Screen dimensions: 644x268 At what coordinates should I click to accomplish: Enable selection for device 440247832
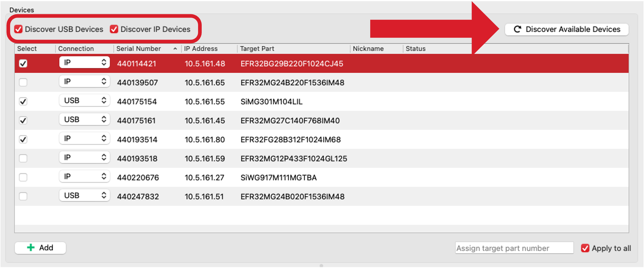tap(23, 196)
